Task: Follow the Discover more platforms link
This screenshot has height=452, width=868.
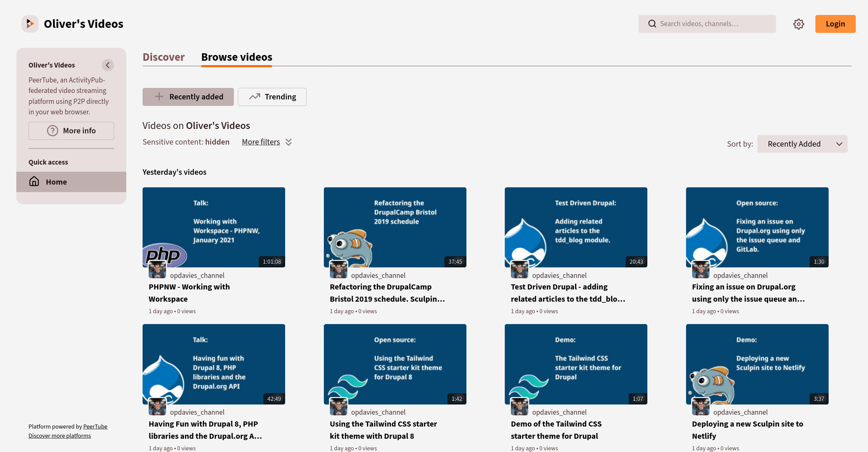Action: pyautogui.click(x=60, y=436)
